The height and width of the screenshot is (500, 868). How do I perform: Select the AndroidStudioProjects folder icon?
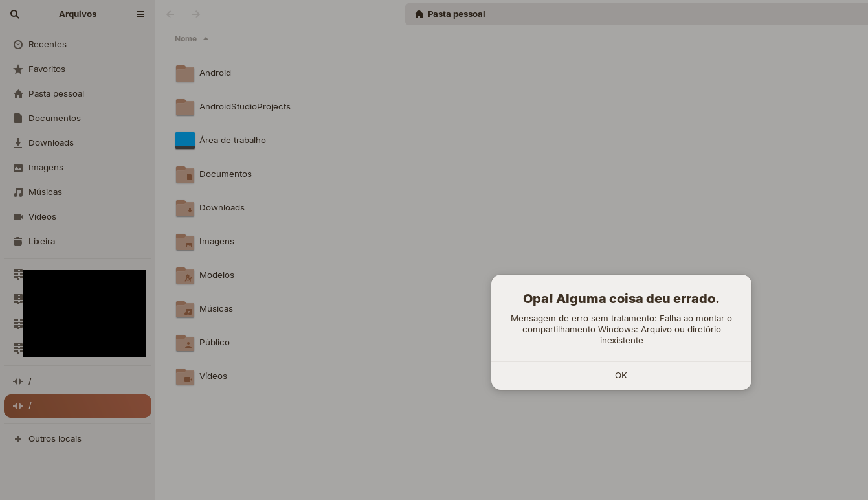(185, 107)
